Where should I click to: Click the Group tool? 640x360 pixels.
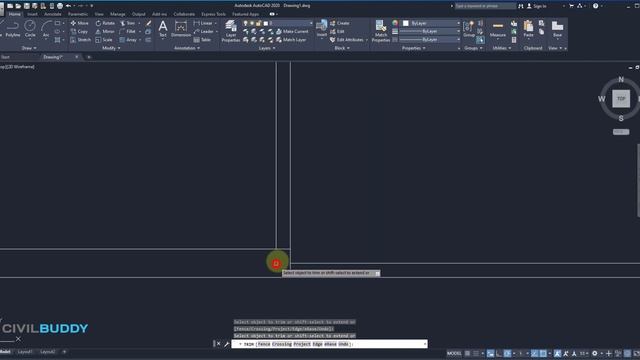pyautogui.click(x=469, y=29)
